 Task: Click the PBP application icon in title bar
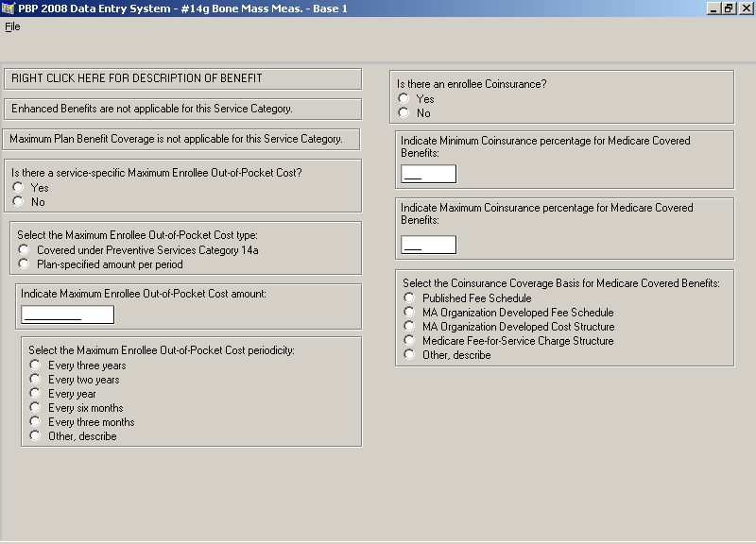[x=9, y=8]
